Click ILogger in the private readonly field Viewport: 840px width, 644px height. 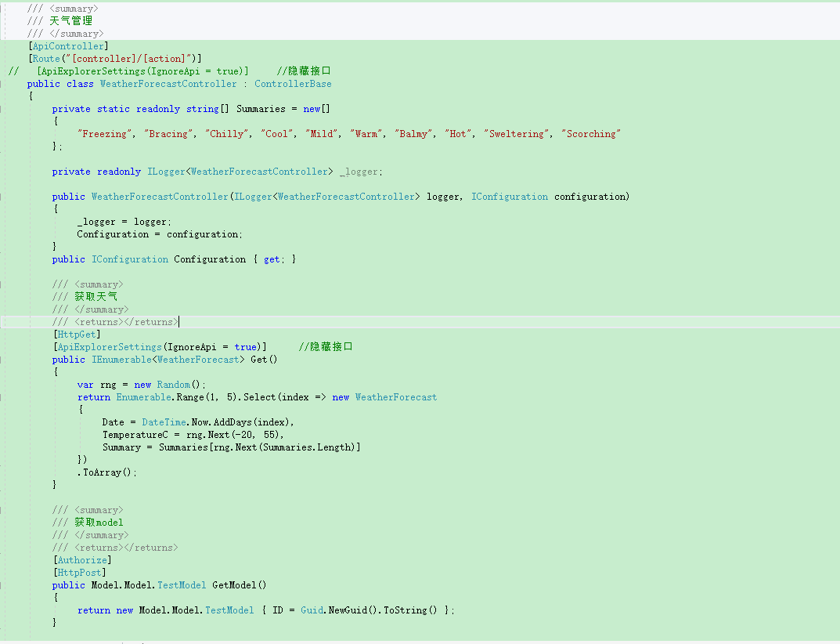coord(166,172)
